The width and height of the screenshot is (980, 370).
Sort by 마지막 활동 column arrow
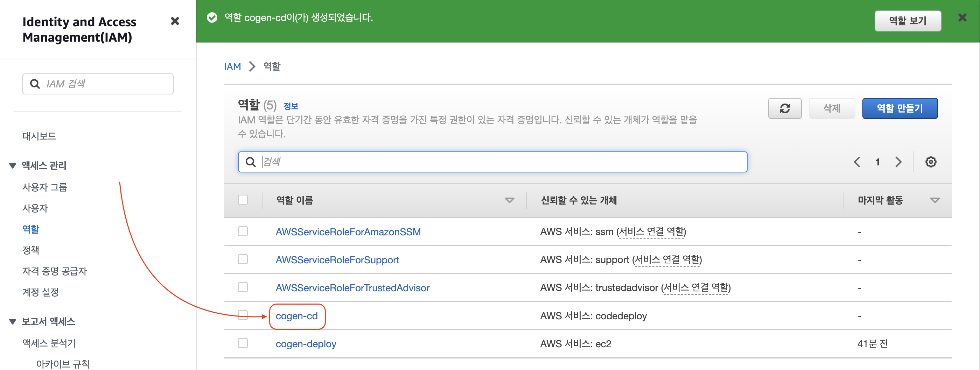tap(935, 200)
